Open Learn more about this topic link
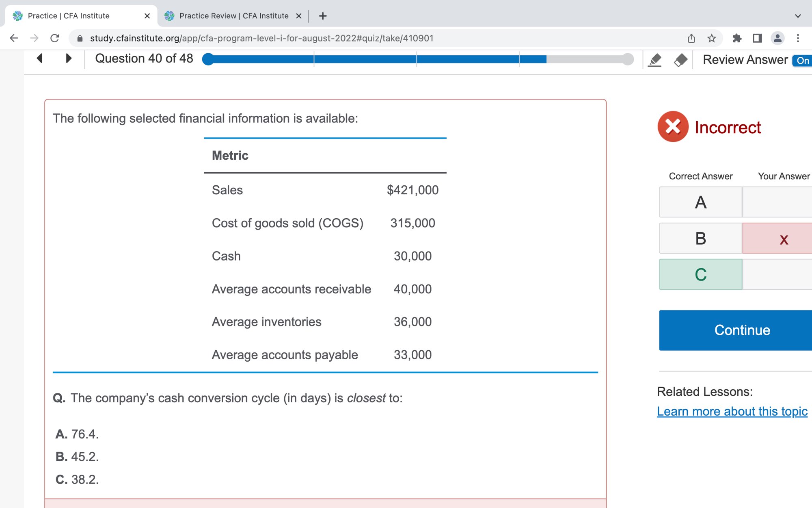Image resolution: width=812 pixels, height=508 pixels. [732, 411]
